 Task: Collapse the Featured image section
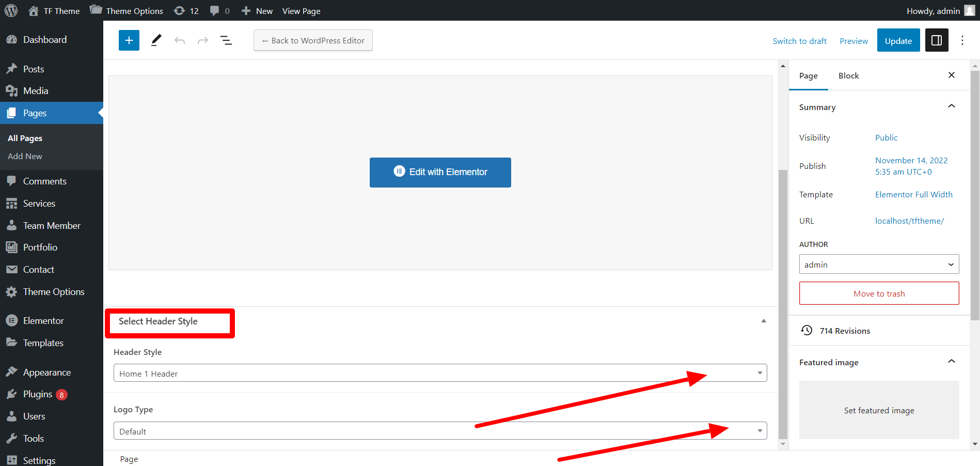pyautogui.click(x=951, y=362)
